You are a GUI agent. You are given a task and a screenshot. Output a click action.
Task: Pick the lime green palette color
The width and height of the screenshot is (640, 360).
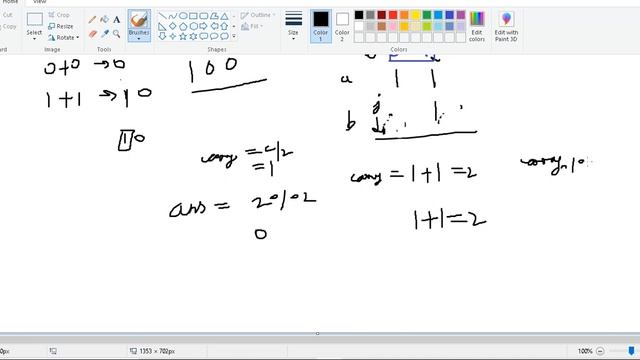tap(427, 27)
